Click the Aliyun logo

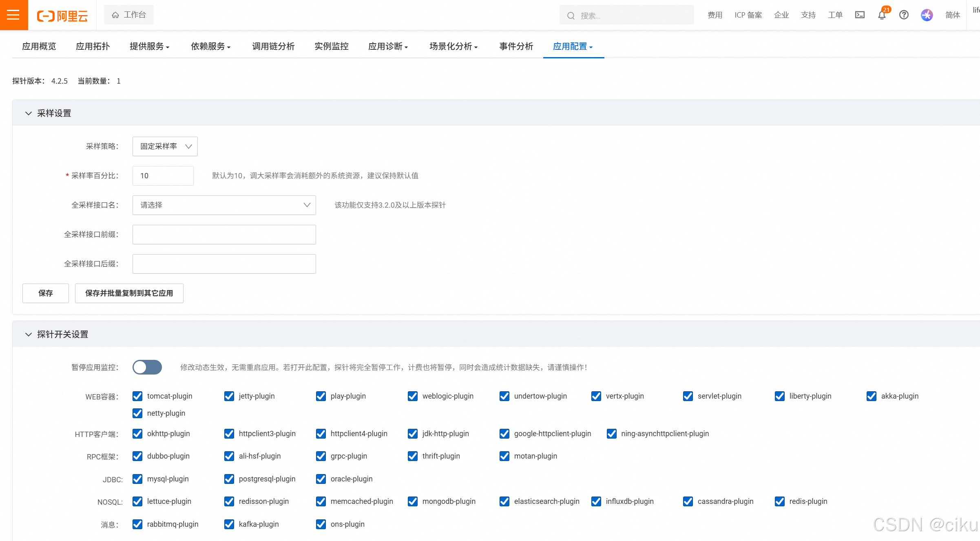[x=62, y=16]
